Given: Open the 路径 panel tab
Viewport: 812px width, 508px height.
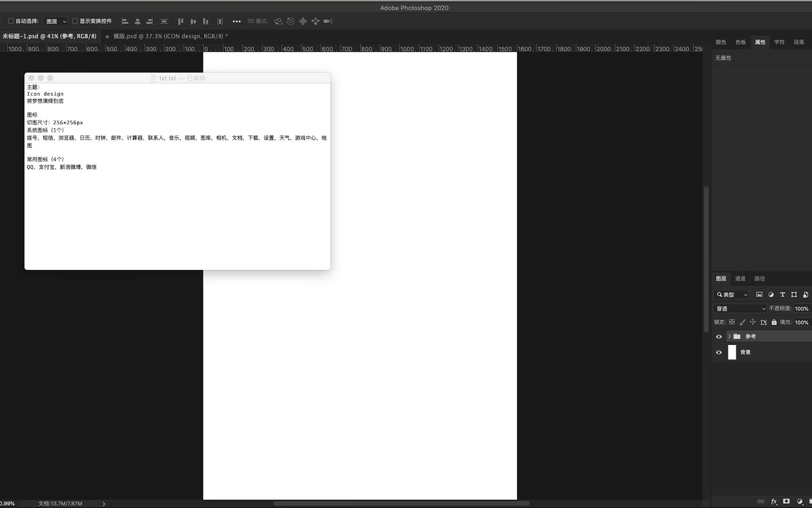Looking at the screenshot, I should point(760,278).
